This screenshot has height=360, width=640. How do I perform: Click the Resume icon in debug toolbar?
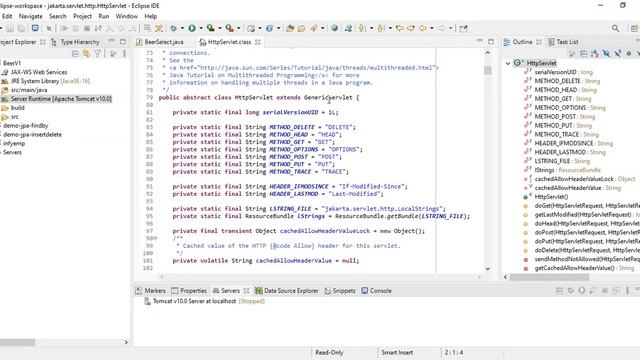pyautogui.click(x=64, y=28)
